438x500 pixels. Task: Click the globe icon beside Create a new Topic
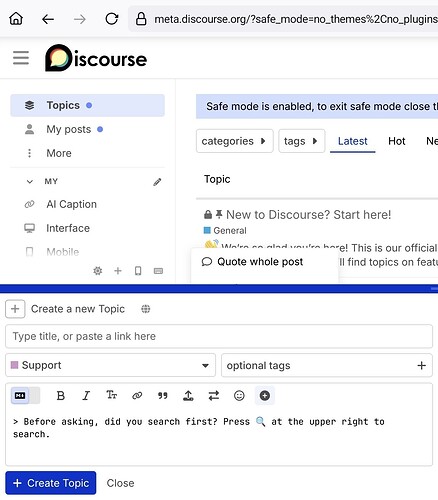145,309
